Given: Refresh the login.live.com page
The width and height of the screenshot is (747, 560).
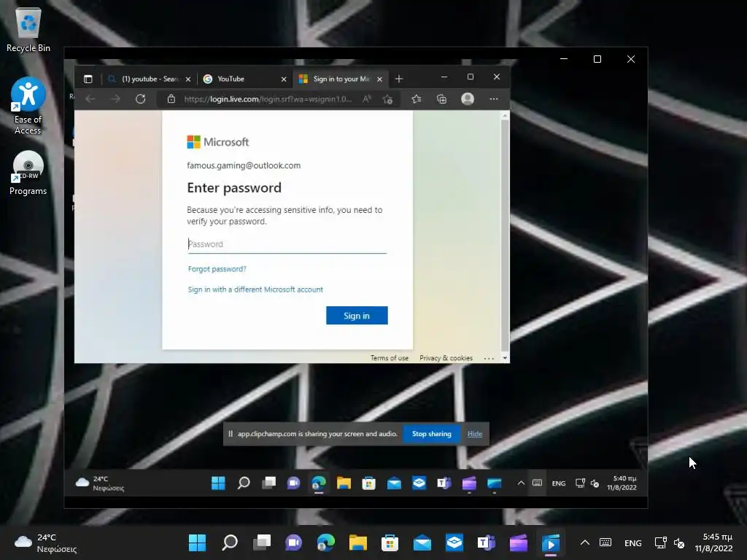Looking at the screenshot, I should coord(141,99).
